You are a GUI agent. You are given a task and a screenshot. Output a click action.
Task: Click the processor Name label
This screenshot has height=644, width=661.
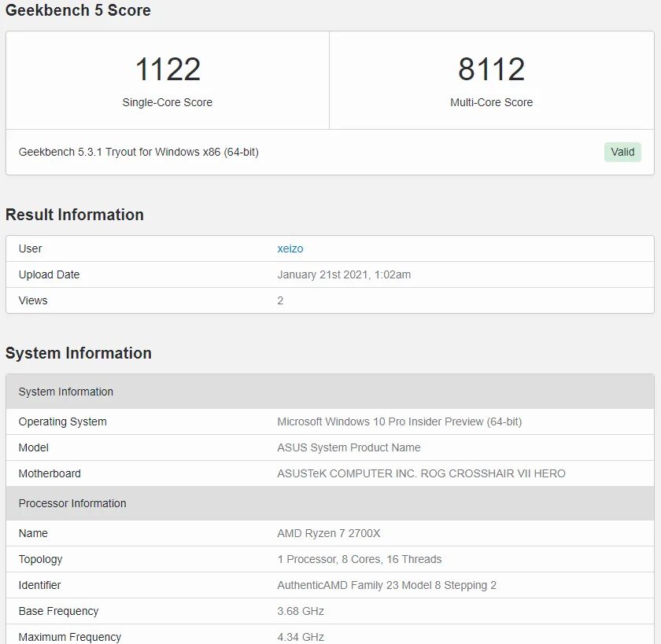(x=33, y=533)
